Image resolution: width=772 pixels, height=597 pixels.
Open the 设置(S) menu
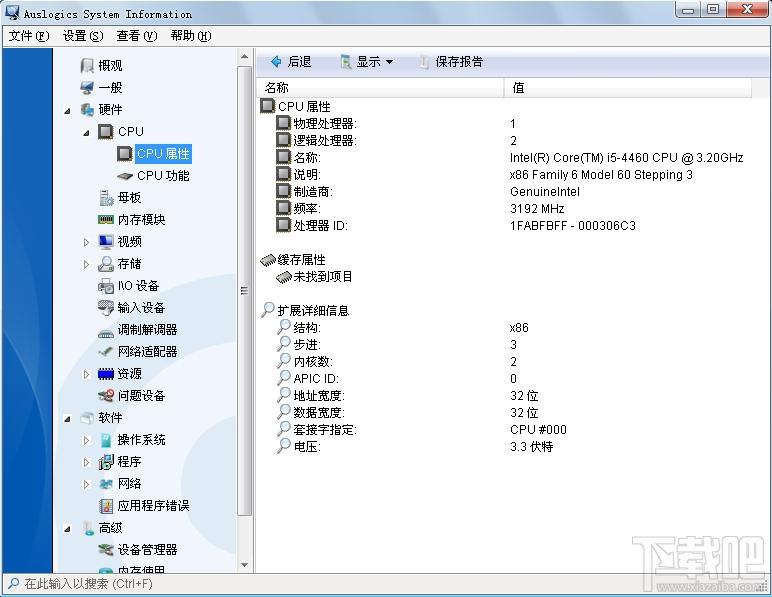tap(83, 36)
